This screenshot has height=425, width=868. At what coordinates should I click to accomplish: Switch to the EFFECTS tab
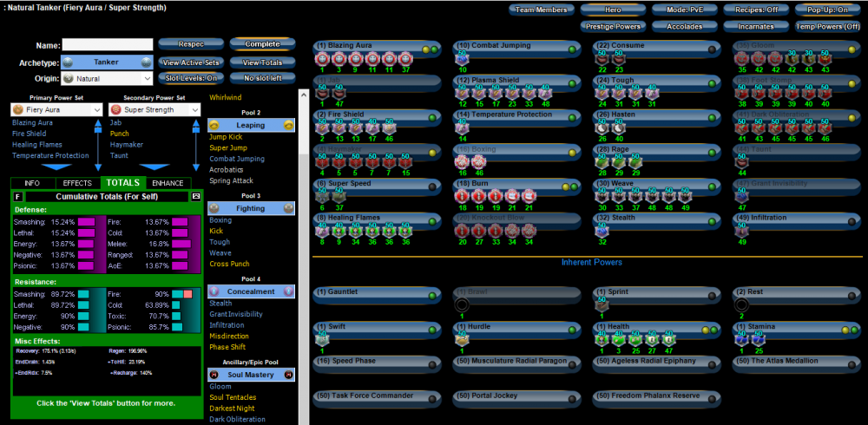(x=77, y=183)
